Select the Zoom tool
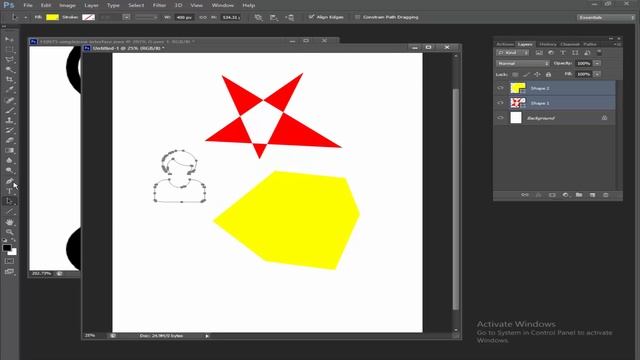Image resolution: width=640 pixels, height=360 pixels. 10,232
